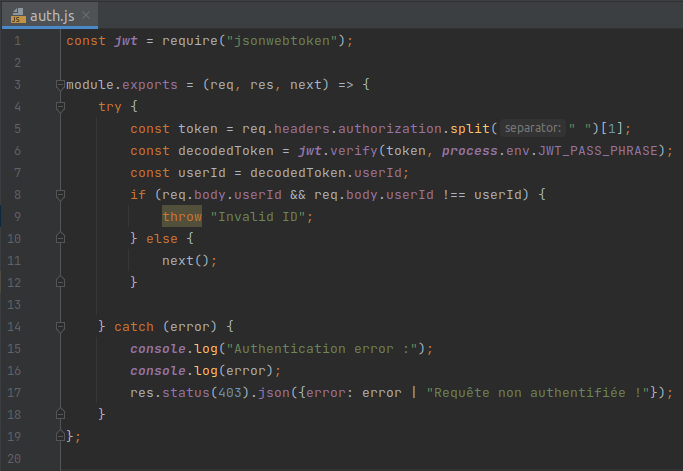Click the separator: parameter hint
This screenshot has height=471, width=683.
pos(533,128)
